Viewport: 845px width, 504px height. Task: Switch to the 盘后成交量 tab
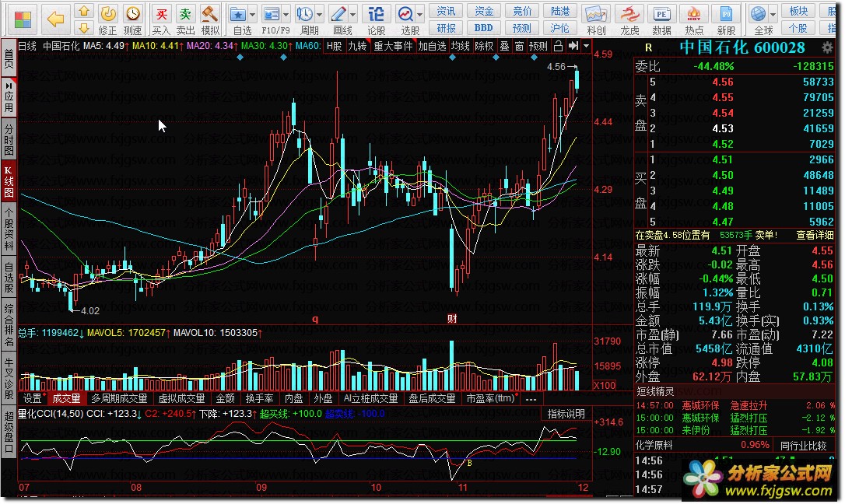[x=432, y=399]
